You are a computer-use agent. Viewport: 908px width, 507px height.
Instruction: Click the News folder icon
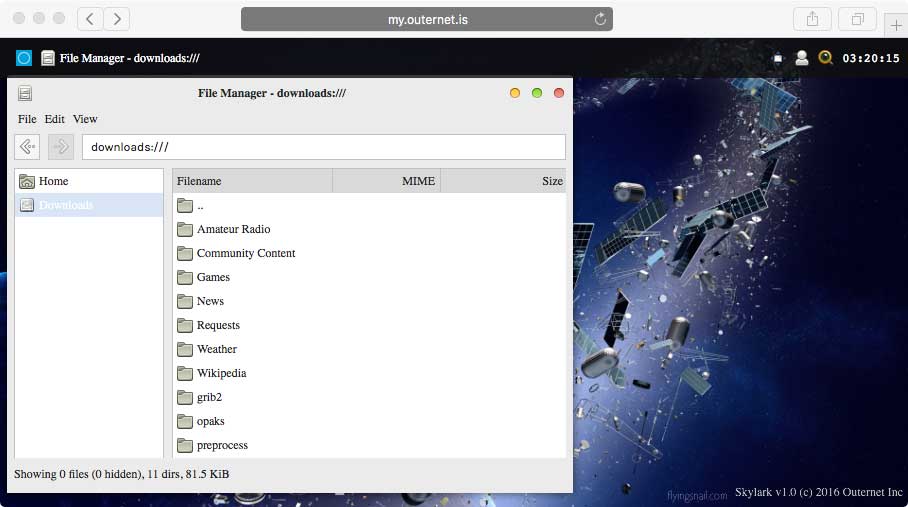185,302
